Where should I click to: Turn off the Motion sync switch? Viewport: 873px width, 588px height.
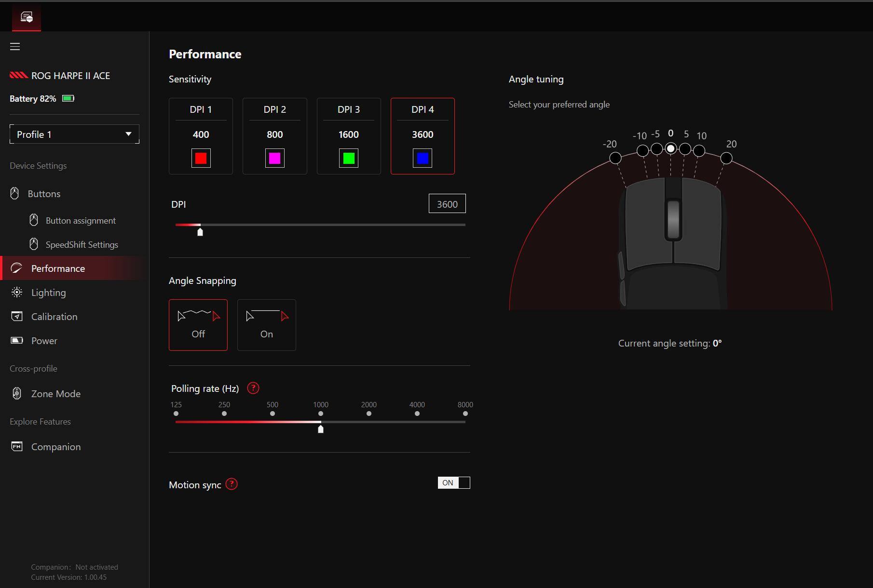pyautogui.click(x=453, y=483)
